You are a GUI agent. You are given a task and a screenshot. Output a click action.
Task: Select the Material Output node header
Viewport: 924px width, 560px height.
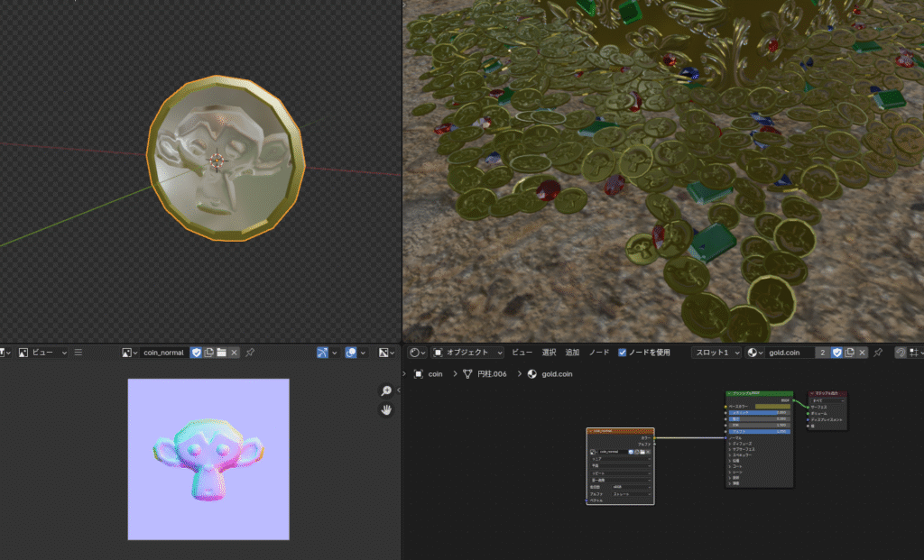tap(827, 393)
